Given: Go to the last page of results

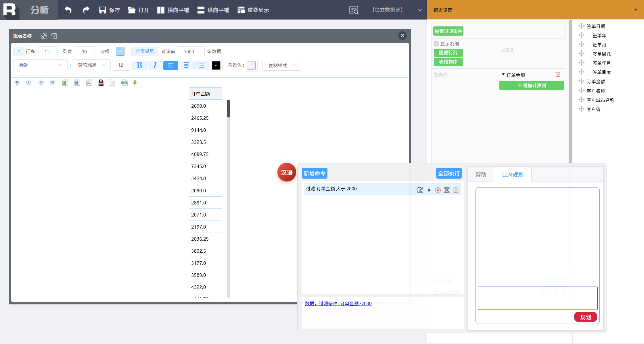Looking at the screenshot, I should (52, 82).
